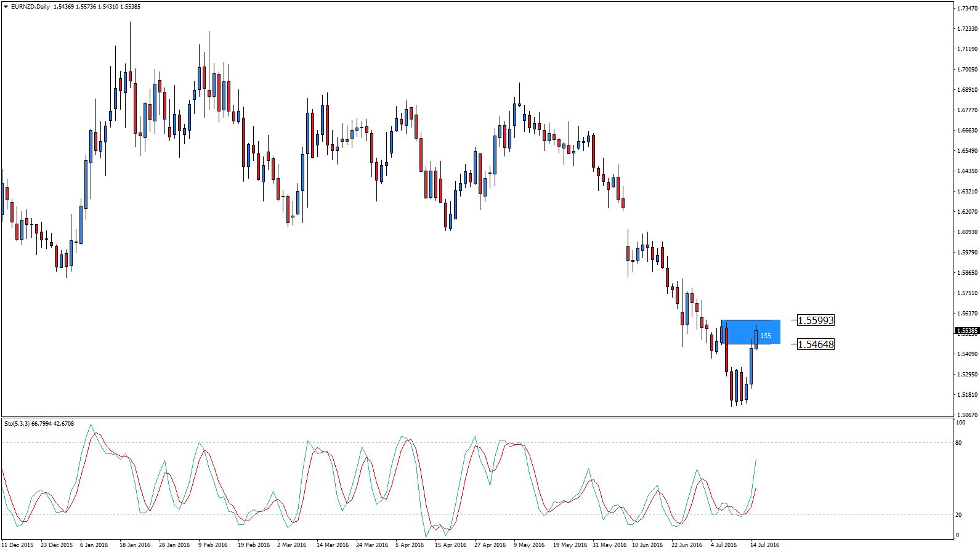Click the triangle arrow before EURNZD,Daily
980x552 pixels.
(6, 7)
